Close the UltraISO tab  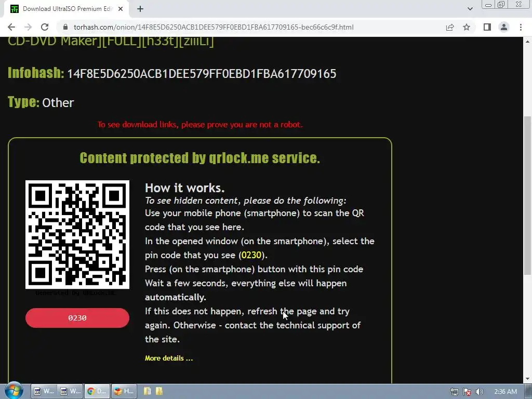coord(121,9)
